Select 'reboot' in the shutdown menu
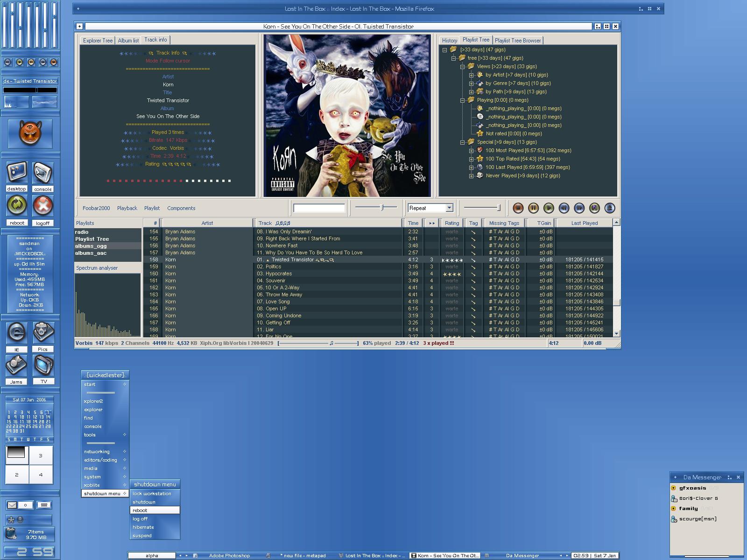Image resolution: width=747 pixels, height=560 pixels. click(x=155, y=511)
